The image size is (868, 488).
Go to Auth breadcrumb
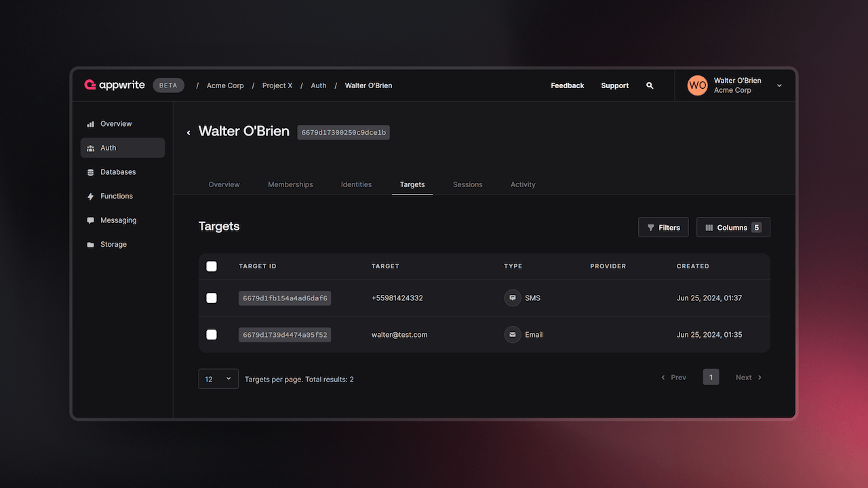click(319, 85)
